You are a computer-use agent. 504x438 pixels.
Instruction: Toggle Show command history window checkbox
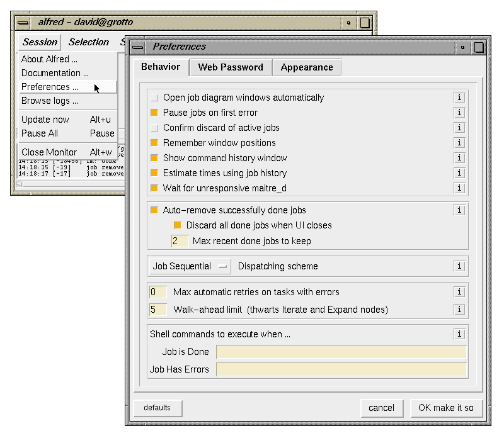tap(154, 158)
